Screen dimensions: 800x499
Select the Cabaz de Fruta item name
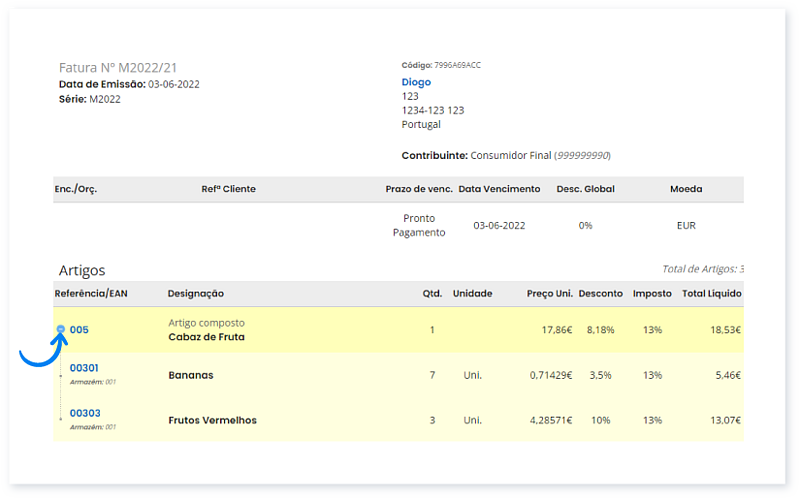click(x=206, y=337)
